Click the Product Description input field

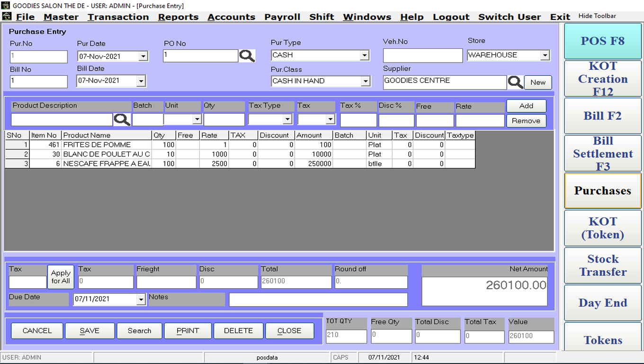pos(62,119)
